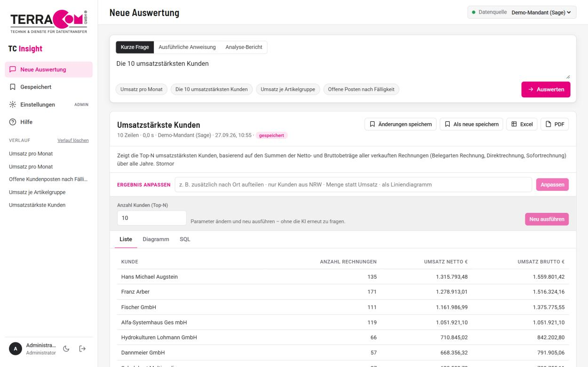Switch to the SQL tab

click(185, 239)
